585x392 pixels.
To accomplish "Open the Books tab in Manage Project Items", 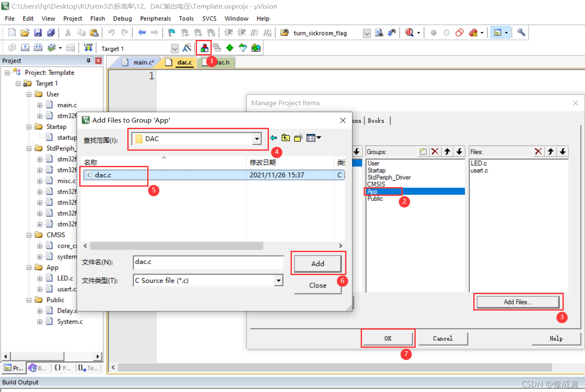I will [376, 121].
